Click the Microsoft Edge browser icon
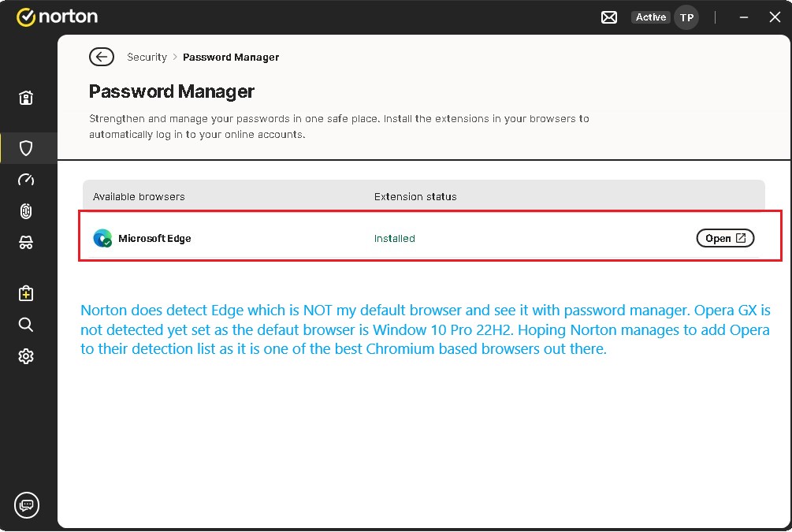 point(102,238)
